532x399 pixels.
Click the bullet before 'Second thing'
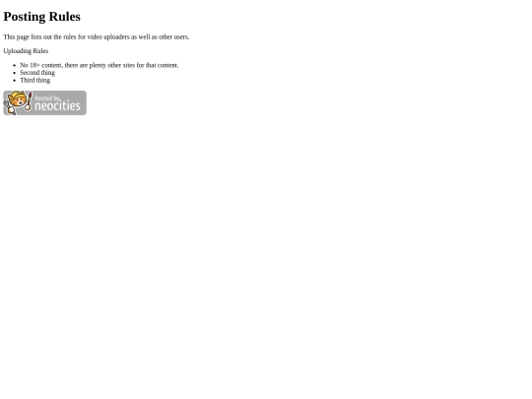14,73
